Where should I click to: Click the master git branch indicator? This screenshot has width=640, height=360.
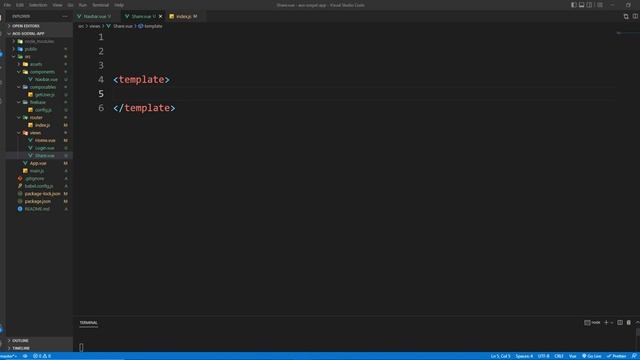9,356
